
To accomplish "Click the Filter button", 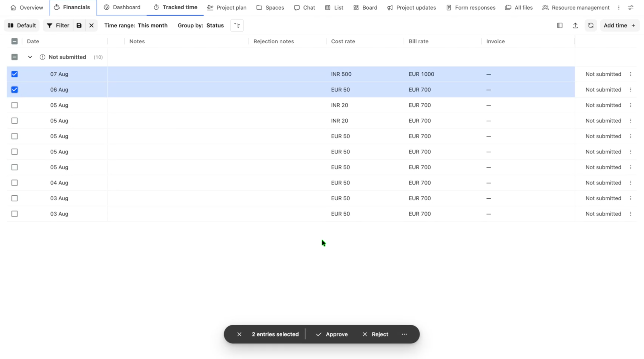I will tap(58, 25).
